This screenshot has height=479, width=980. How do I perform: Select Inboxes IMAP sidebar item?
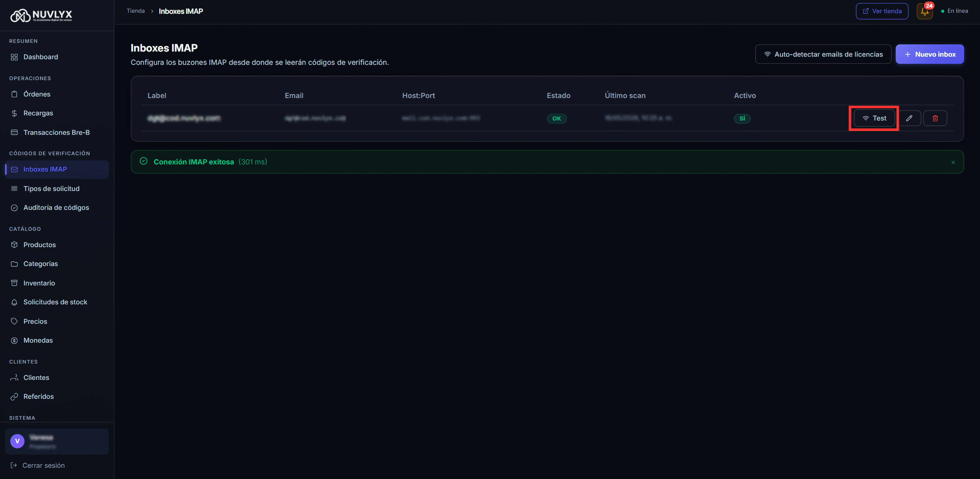57,169
